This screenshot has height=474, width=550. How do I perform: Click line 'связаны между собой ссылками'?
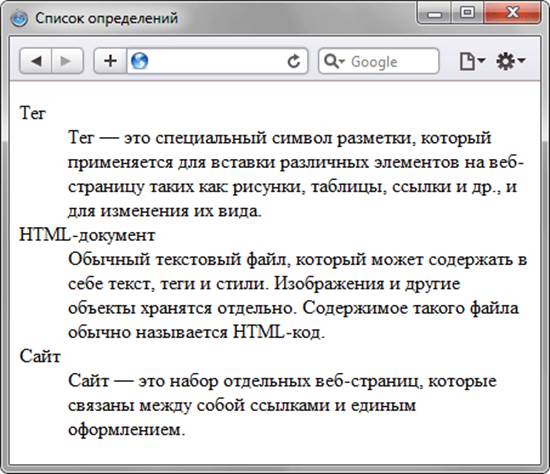click(x=242, y=405)
